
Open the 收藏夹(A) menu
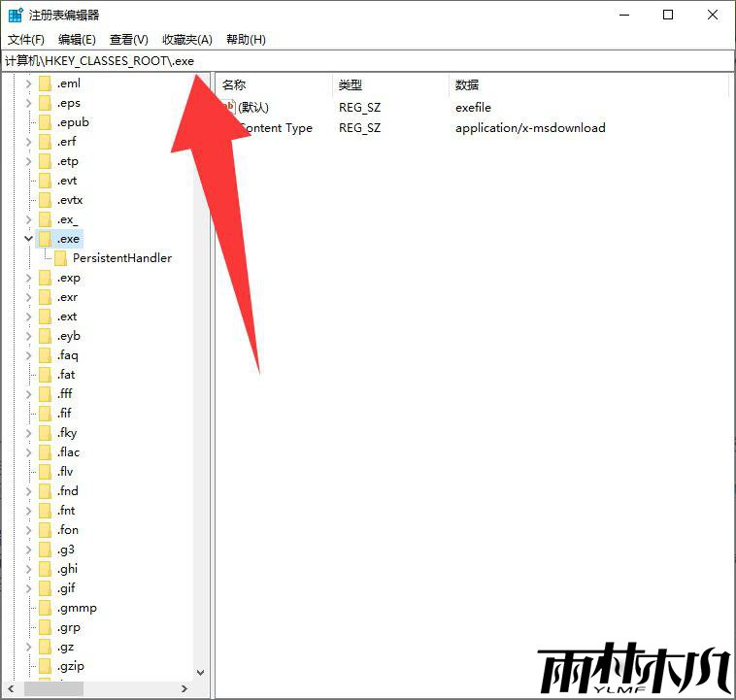pos(186,40)
